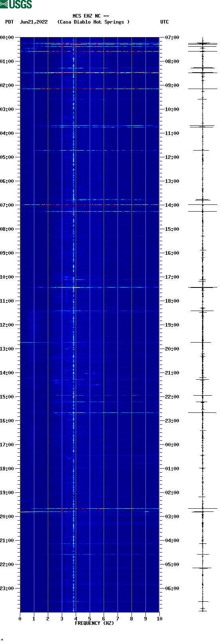Click the PDT '00:00' time label

7,38
